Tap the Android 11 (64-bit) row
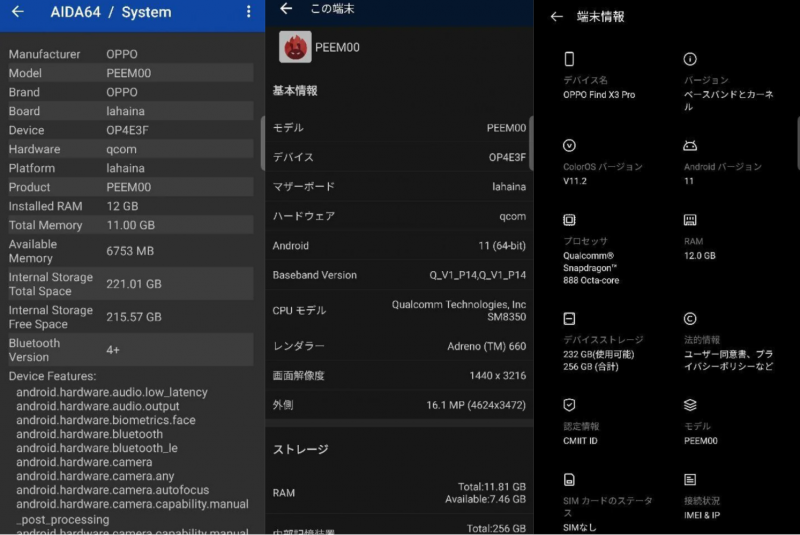 [399, 246]
